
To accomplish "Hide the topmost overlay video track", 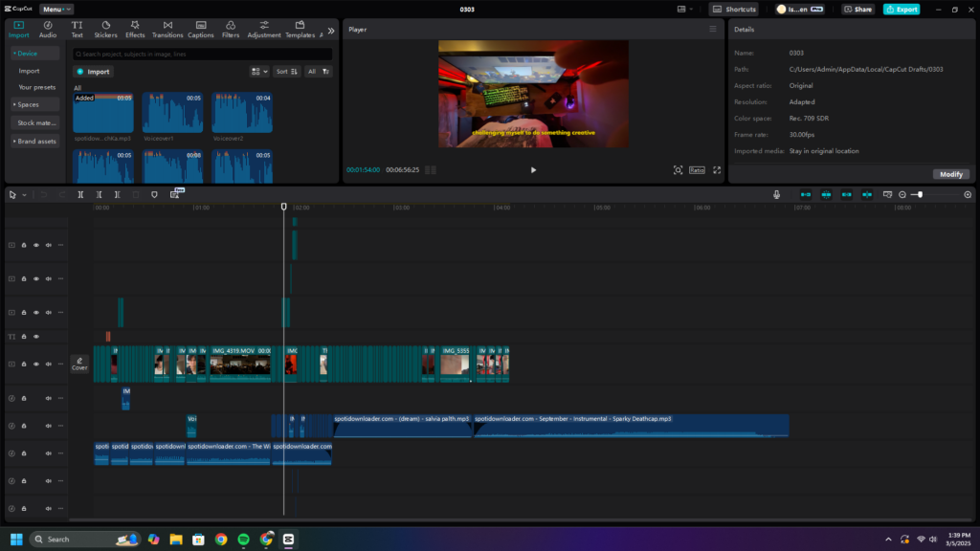I will tap(36, 246).
